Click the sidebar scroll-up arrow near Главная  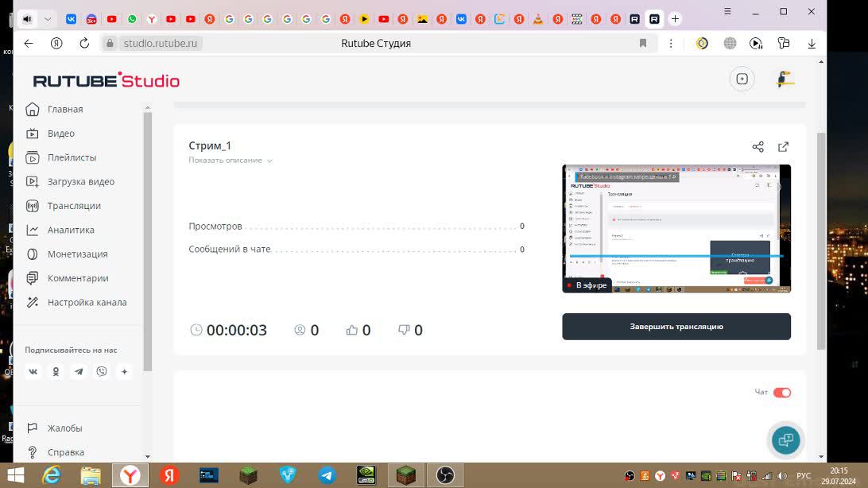[x=147, y=108]
